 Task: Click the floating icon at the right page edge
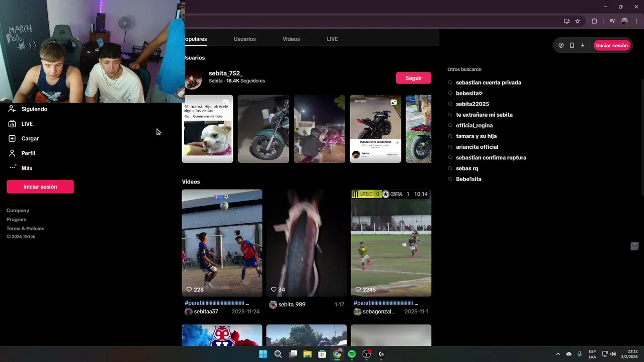tap(634, 246)
